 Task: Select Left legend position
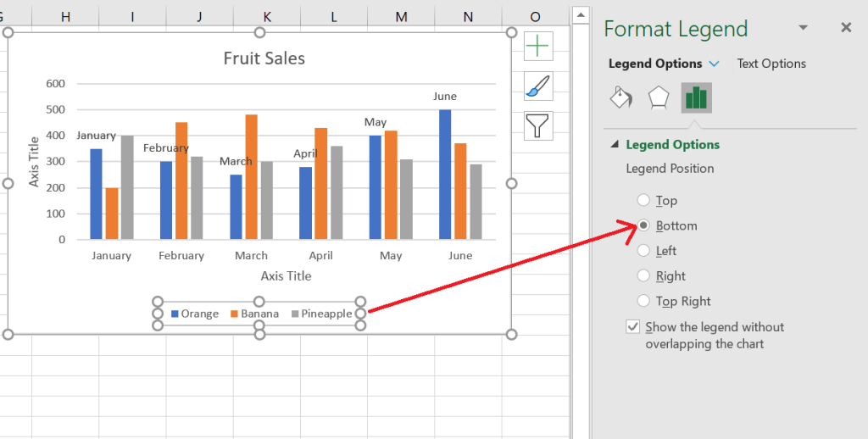click(643, 250)
